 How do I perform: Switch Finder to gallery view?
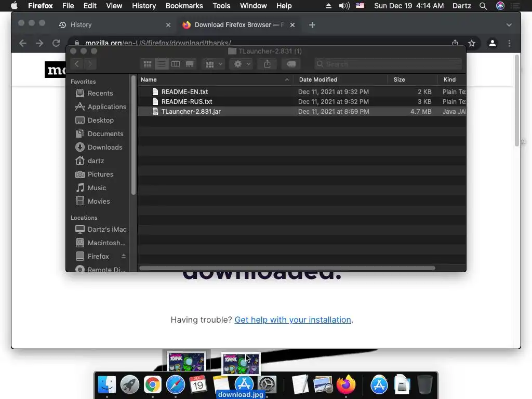(x=190, y=64)
